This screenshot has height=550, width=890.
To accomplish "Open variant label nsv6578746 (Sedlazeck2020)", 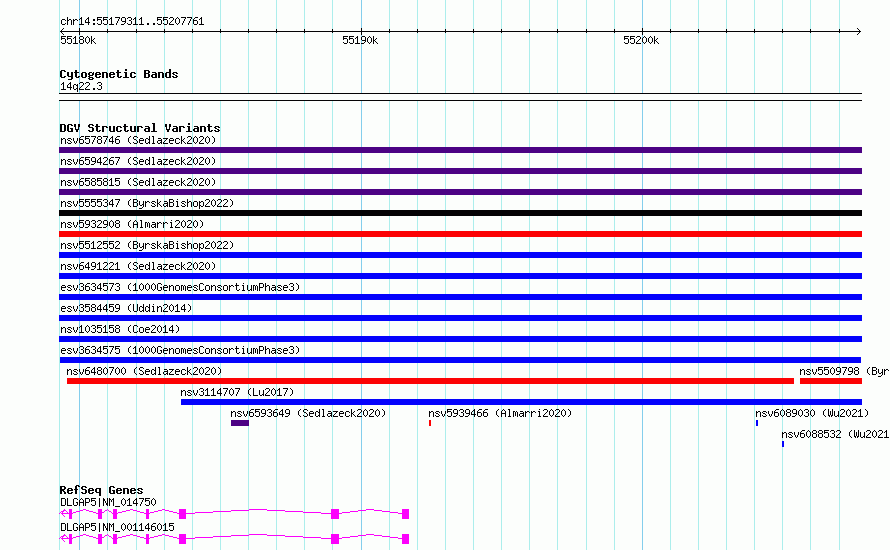I will 138,140.
